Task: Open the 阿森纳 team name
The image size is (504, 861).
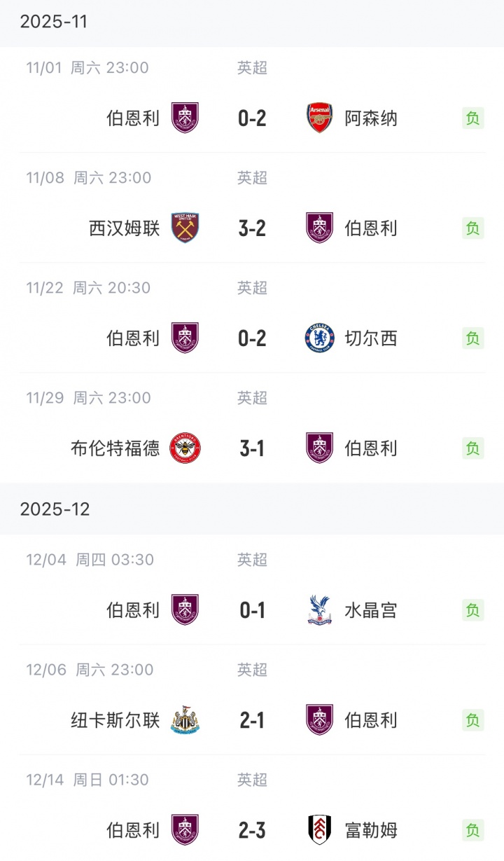Action: (371, 118)
